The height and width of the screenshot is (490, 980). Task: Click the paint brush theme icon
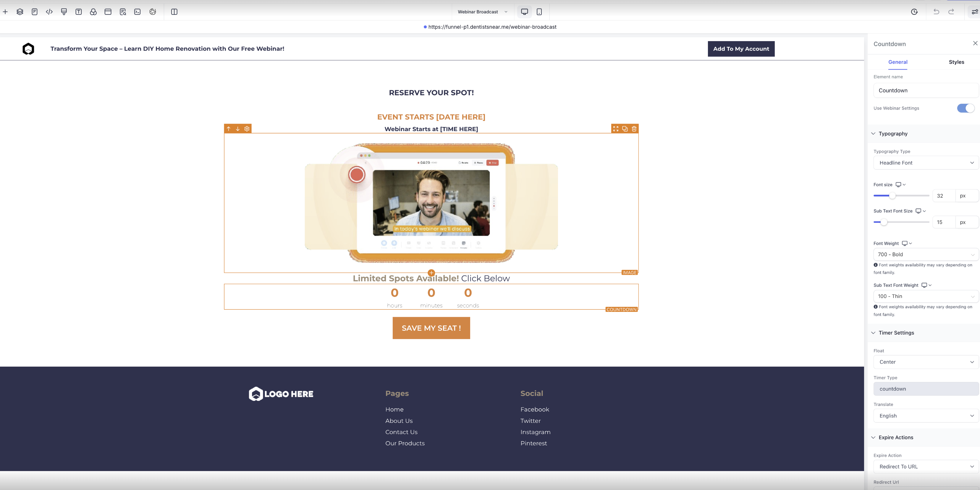pos(64,12)
